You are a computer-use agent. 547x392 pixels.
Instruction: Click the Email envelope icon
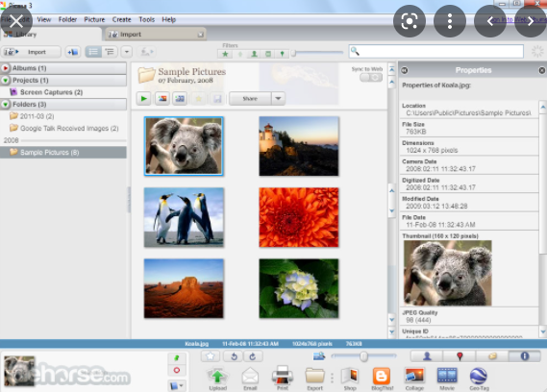click(250, 378)
